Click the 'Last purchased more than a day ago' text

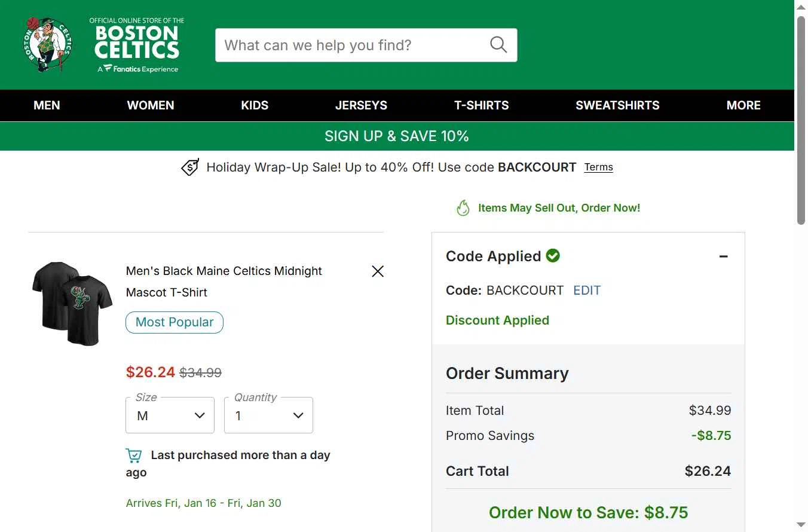pyautogui.click(x=228, y=464)
